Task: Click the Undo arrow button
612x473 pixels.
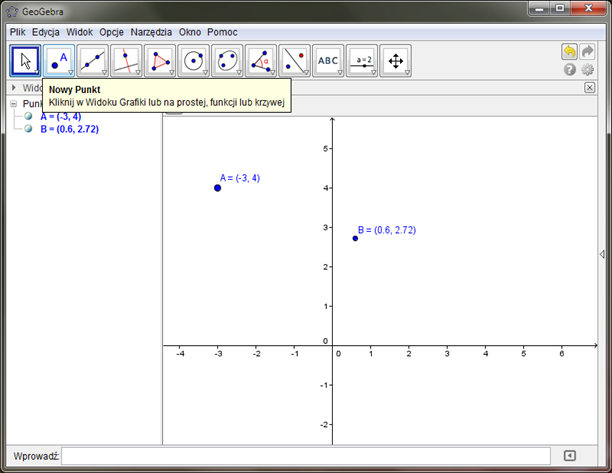Action: click(569, 52)
